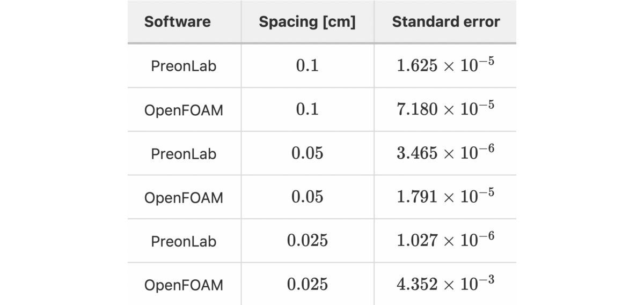The image size is (644, 305).
Task: Click the PreonLab cell with spacing 0.05
Action: (x=184, y=154)
